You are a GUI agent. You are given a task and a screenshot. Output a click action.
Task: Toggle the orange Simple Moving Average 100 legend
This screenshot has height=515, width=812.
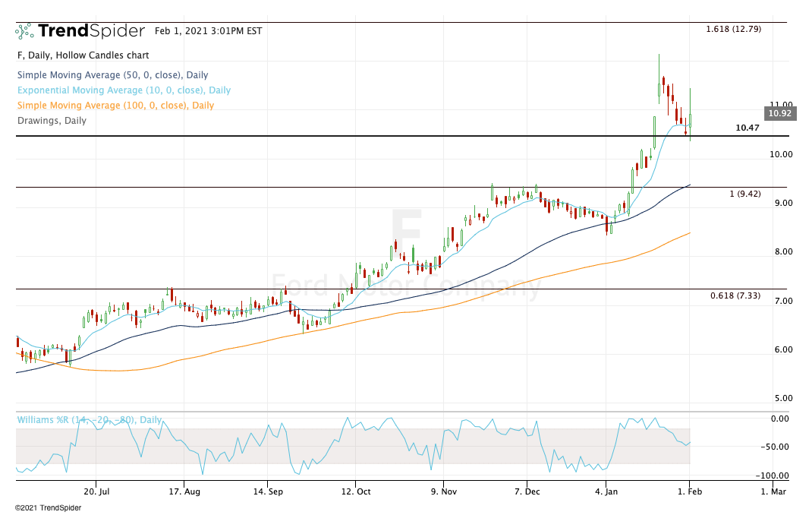115,106
